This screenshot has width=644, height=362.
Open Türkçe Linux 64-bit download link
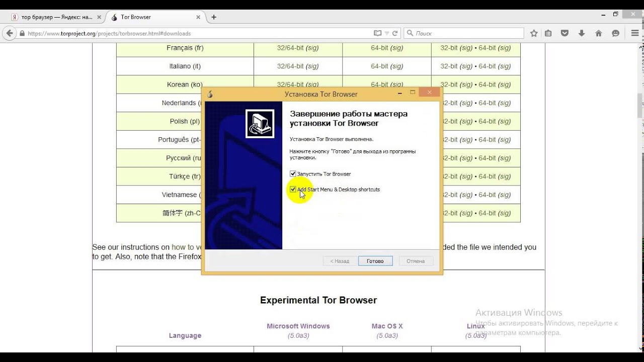point(487,176)
